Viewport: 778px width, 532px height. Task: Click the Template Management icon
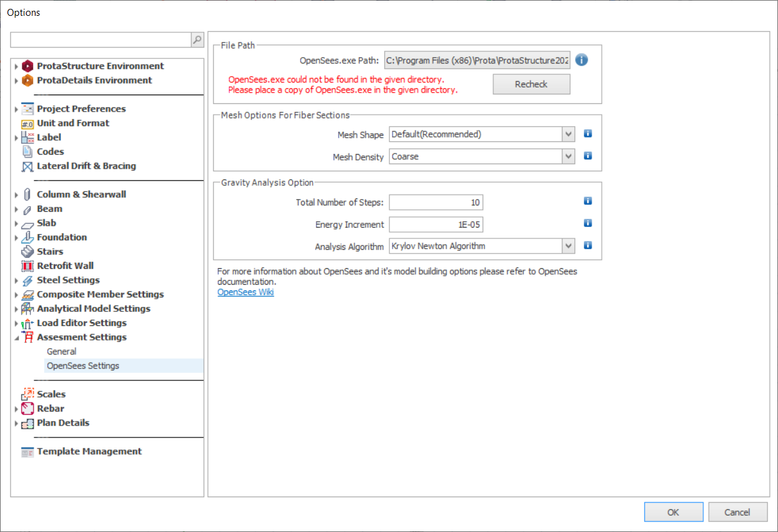(27, 451)
